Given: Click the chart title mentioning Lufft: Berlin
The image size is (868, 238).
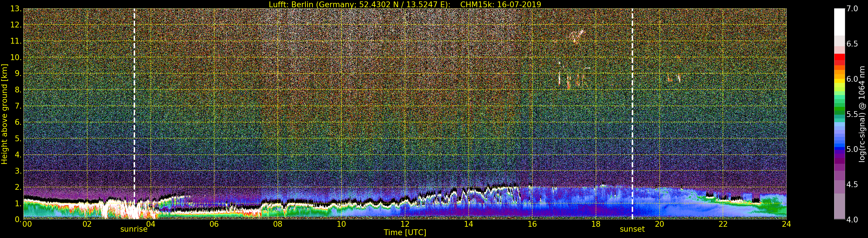Looking at the screenshot, I should click(x=405, y=4).
